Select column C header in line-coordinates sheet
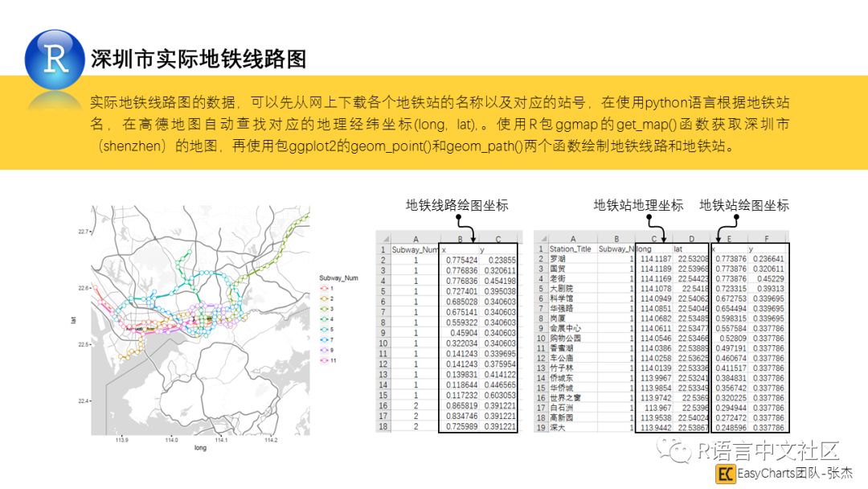The image size is (868, 489). (497, 239)
